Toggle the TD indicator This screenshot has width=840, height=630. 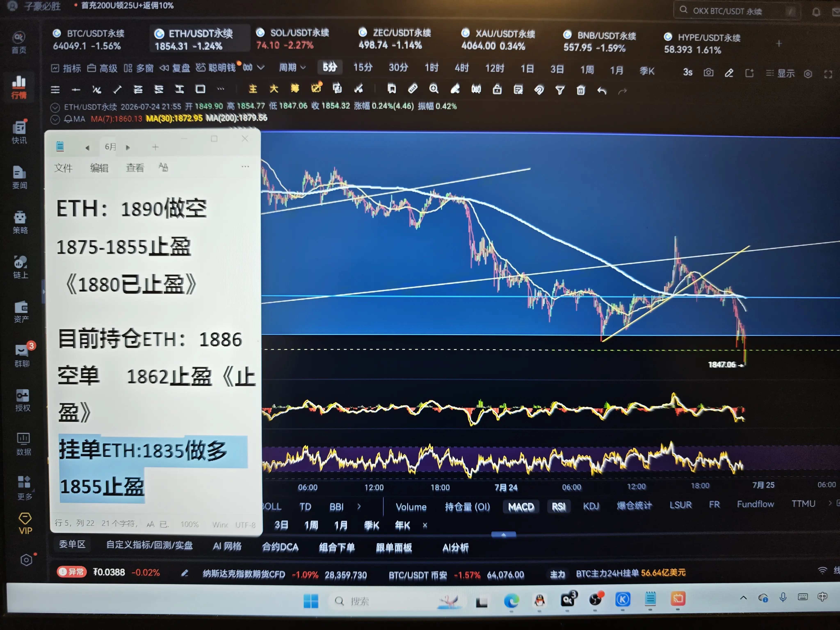(305, 507)
